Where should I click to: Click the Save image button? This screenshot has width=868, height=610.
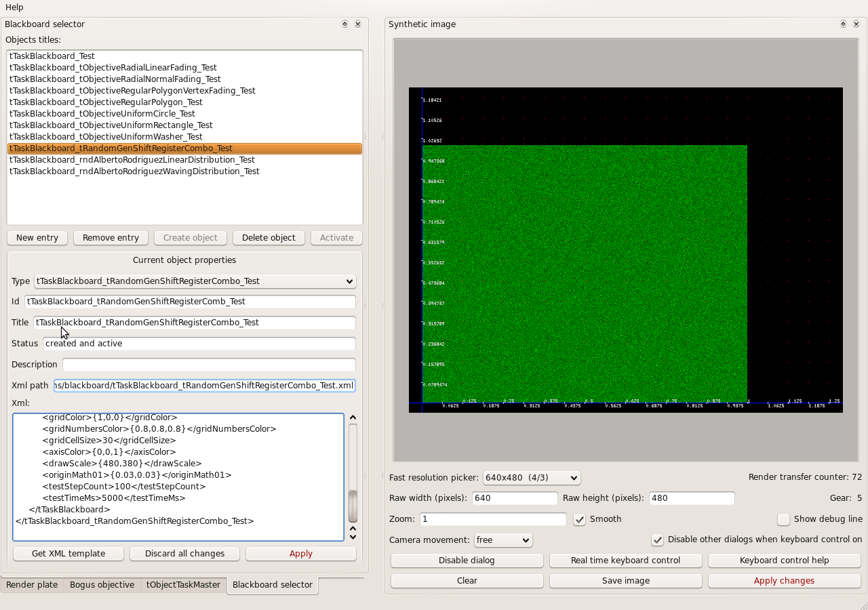coord(625,581)
